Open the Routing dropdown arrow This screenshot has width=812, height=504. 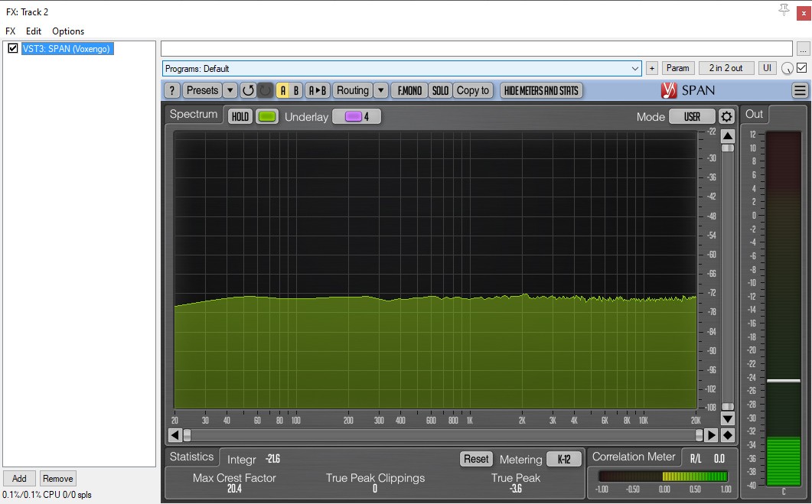click(380, 90)
